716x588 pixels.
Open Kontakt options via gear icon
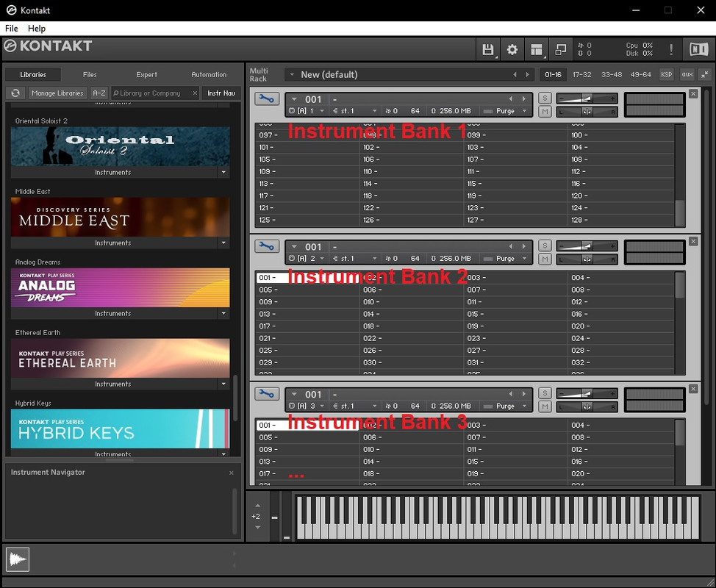point(512,49)
